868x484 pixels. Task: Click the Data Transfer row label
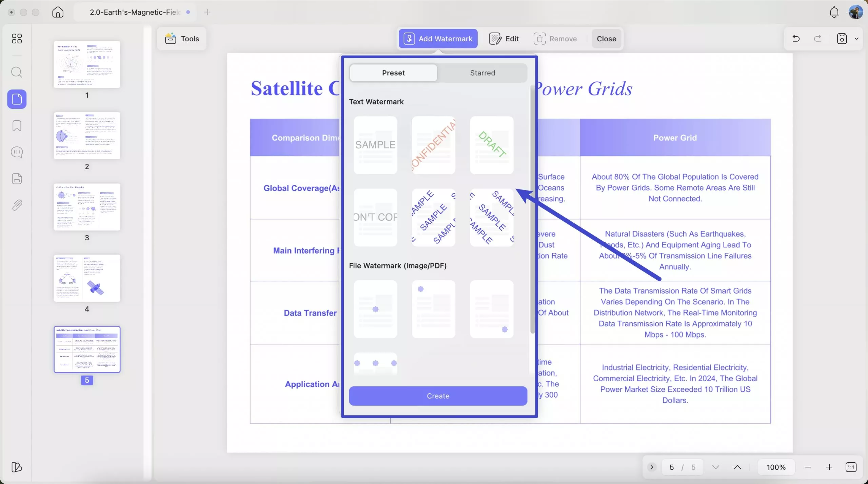tap(310, 313)
